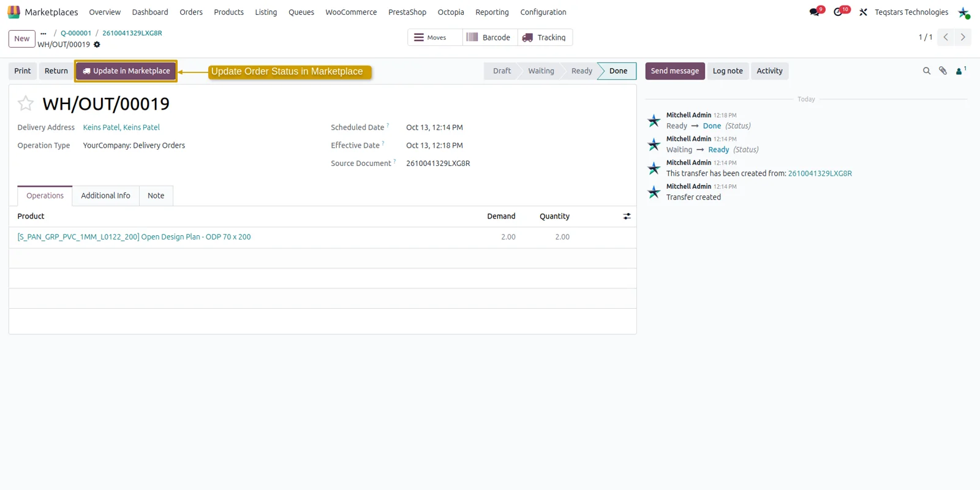Search messages in chatter magnifier icon
The image size is (980, 490).
tap(927, 71)
